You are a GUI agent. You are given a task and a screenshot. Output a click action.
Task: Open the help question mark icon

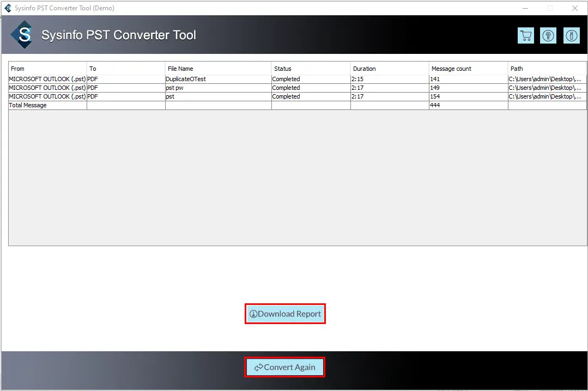548,36
